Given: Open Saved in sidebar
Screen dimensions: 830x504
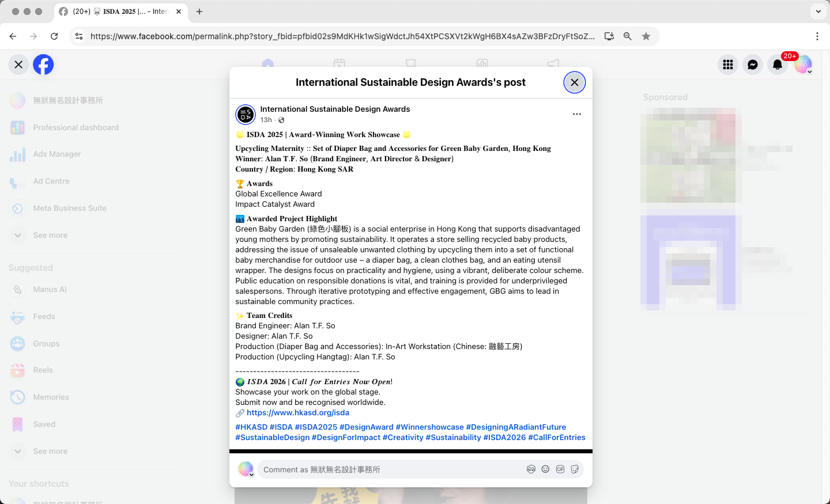Looking at the screenshot, I should 93,424.
